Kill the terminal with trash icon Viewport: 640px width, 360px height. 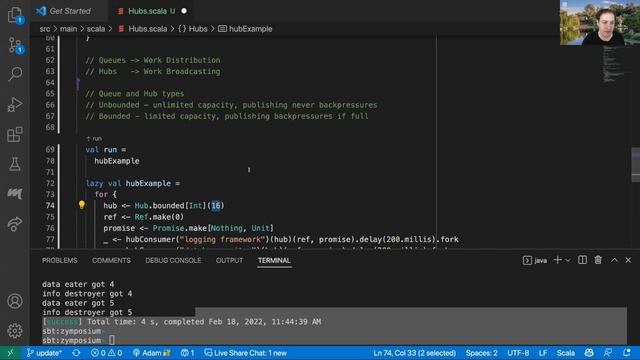598,260
